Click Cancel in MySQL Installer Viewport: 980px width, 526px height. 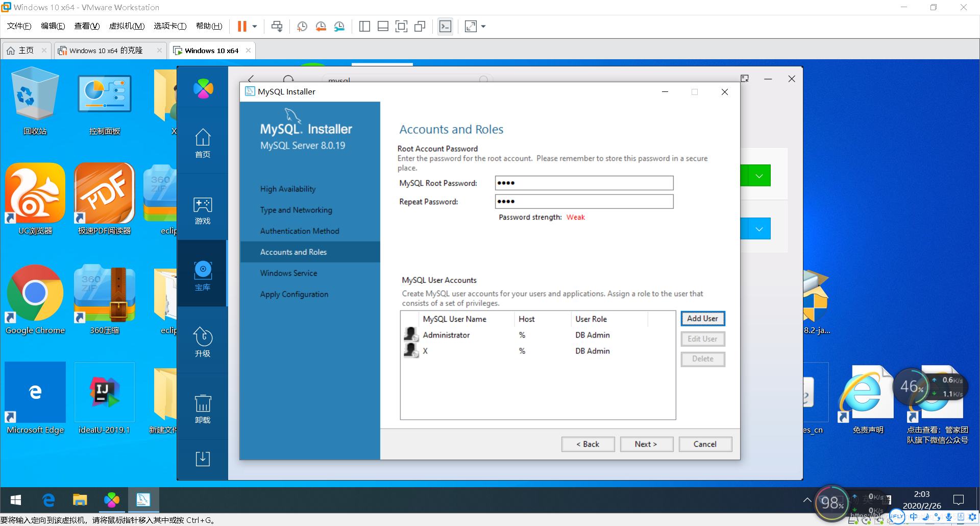[705, 444]
